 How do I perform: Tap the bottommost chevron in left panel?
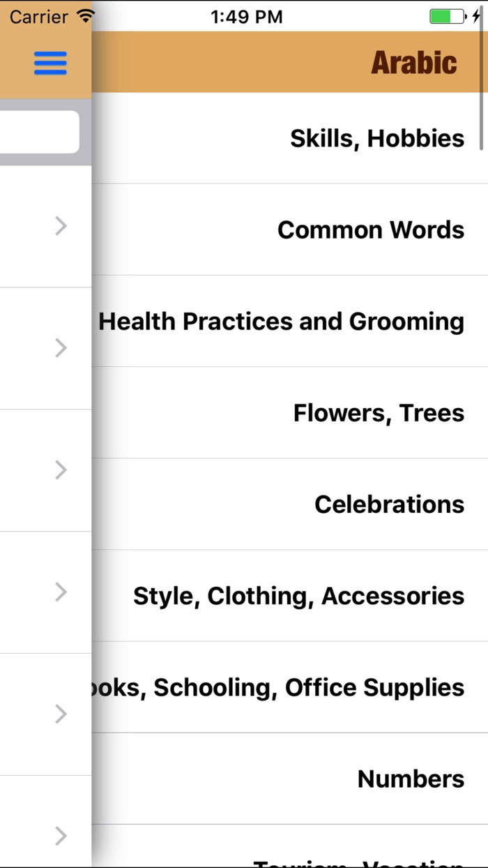pyautogui.click(x=61, y=835)
